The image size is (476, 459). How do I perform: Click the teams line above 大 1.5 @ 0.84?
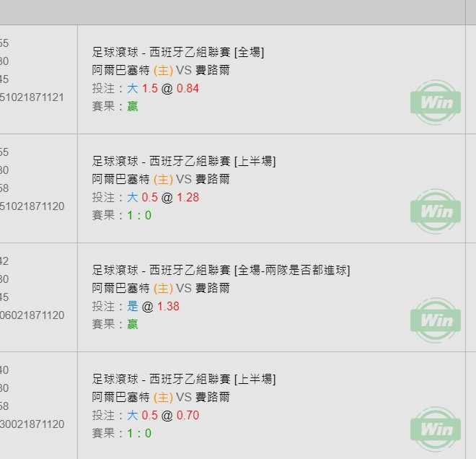pyautogui.click(x=161, y=70)
